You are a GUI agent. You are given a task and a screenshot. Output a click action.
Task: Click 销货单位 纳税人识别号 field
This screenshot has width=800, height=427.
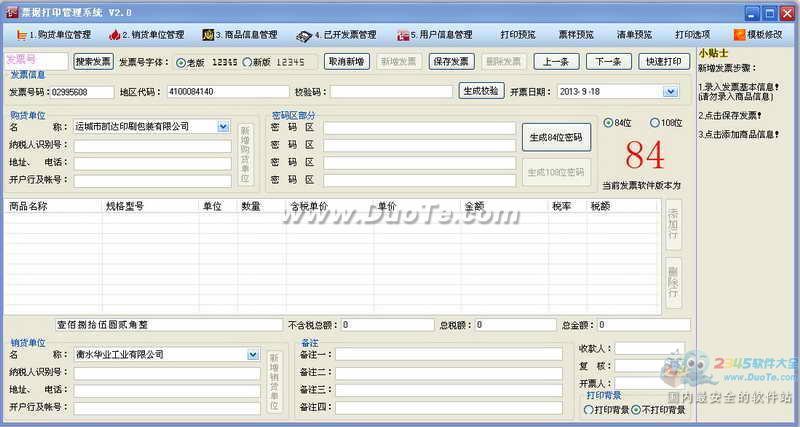(x=167, y=373)
